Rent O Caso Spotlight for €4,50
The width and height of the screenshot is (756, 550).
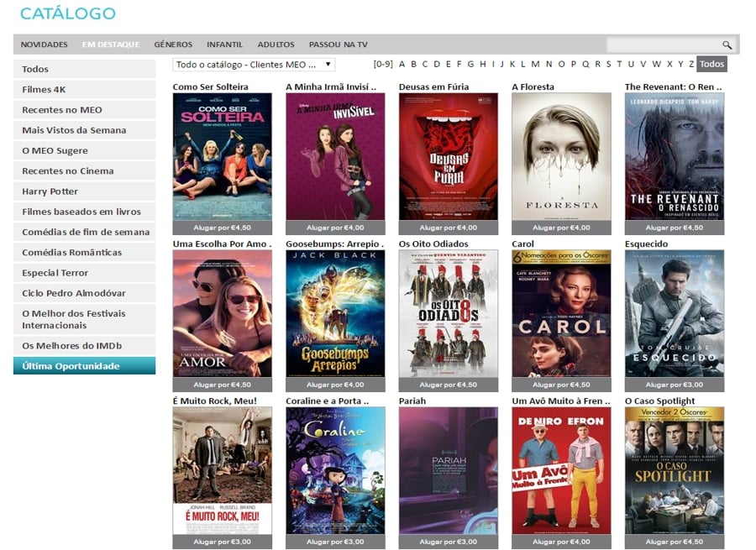pos(675,542)
